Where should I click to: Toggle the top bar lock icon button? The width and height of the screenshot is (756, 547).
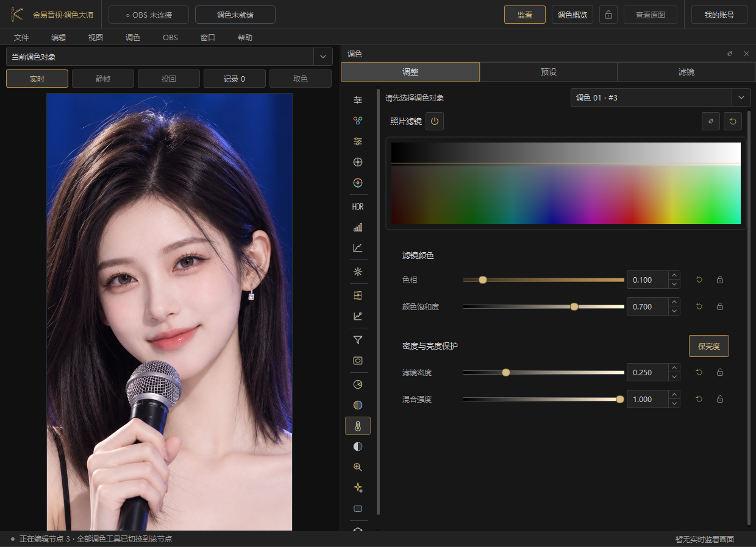point(608,15)
